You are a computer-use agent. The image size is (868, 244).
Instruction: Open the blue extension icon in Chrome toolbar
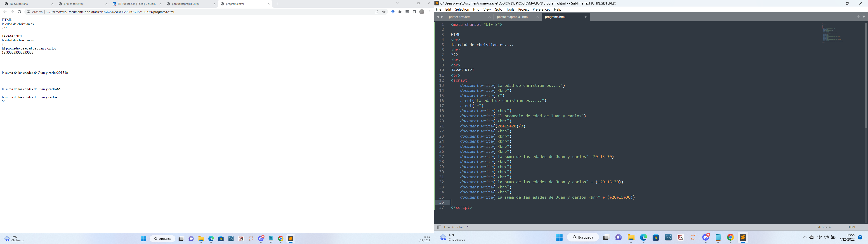[x=393, y=12]
